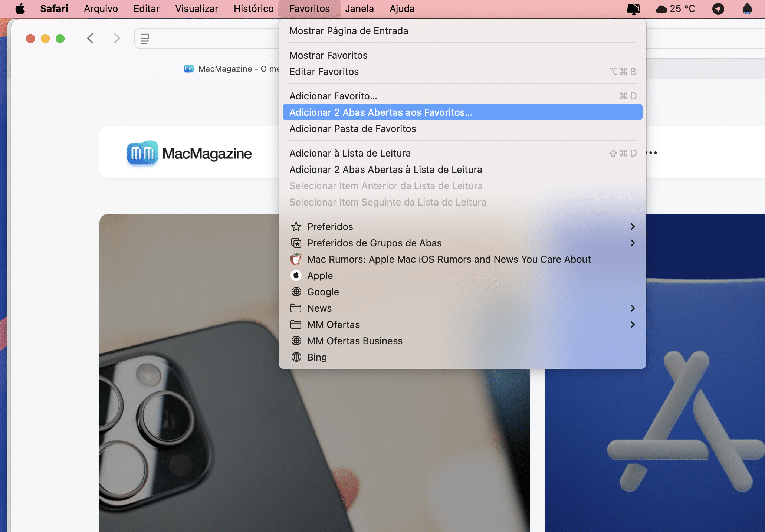
Task: Choose Adicionar Favorito…
Action: tap(463, 96)
